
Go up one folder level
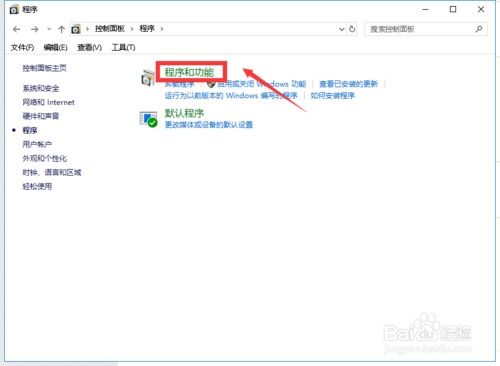(61, 29)
